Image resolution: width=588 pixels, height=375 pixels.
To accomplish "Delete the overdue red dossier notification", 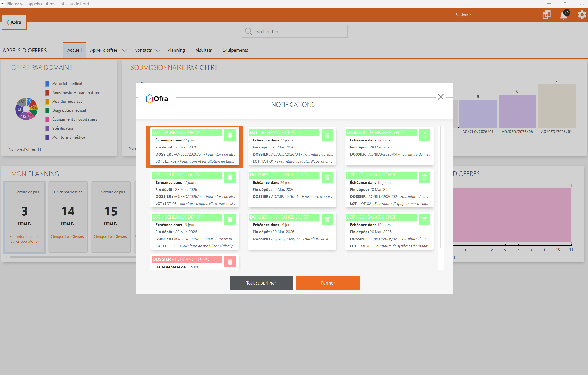I will point(230,262).
